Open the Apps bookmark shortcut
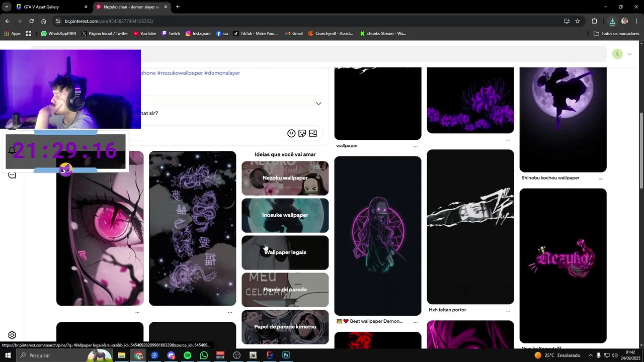The image size is (644, 362). click(x=13, y=34)
